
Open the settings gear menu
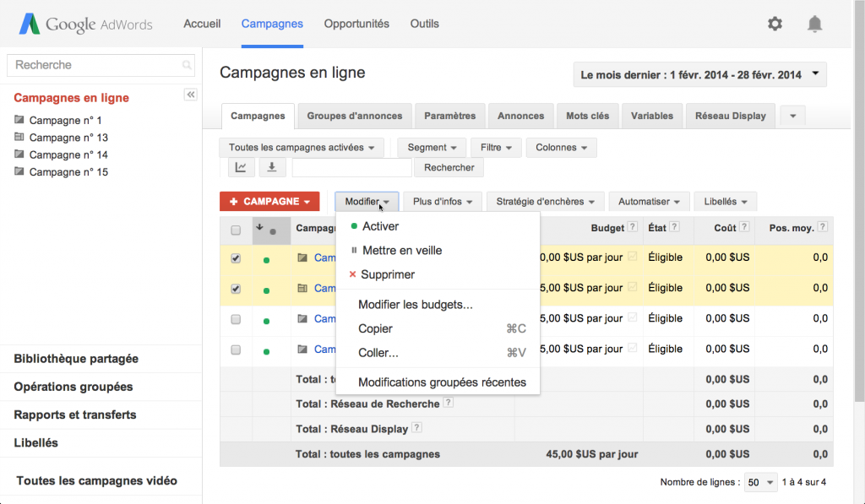click(x=775, y=24)
